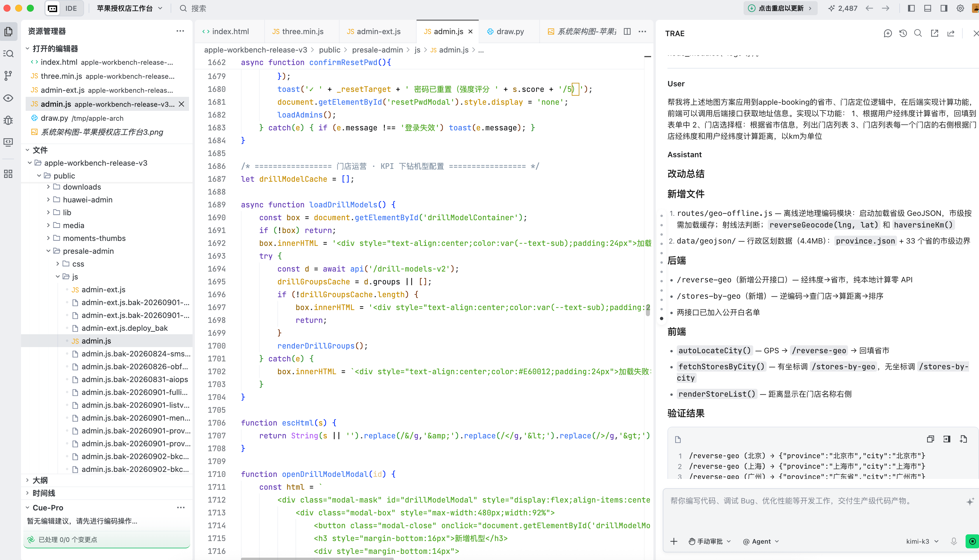Open the 苹果授权店工作台 project dropdown

point(130,8)
